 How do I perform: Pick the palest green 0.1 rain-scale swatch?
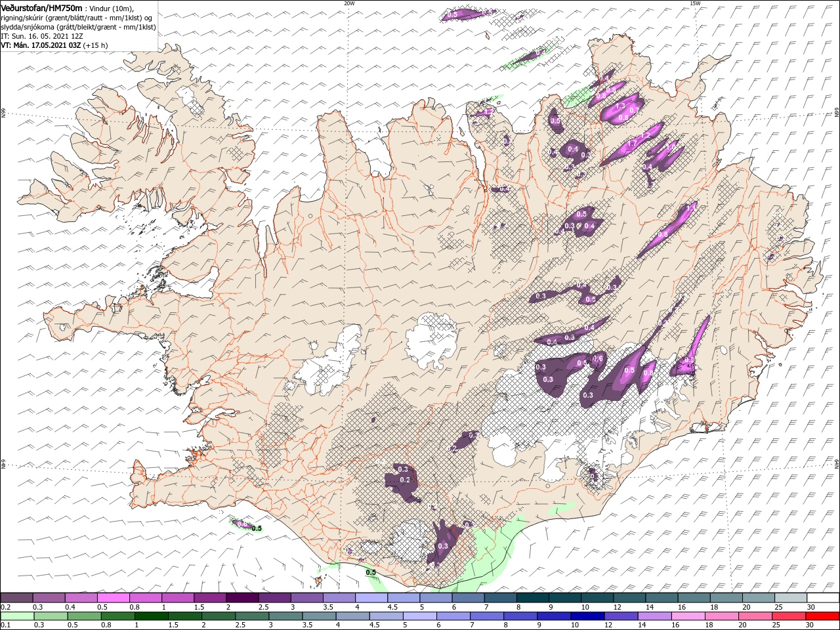18,616
